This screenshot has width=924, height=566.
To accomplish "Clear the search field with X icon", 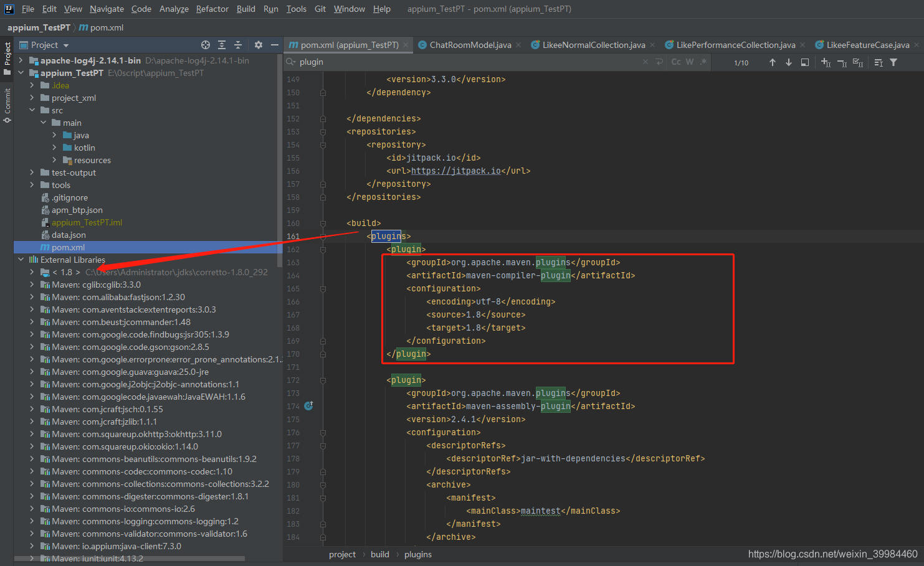I will coord(645,62).
